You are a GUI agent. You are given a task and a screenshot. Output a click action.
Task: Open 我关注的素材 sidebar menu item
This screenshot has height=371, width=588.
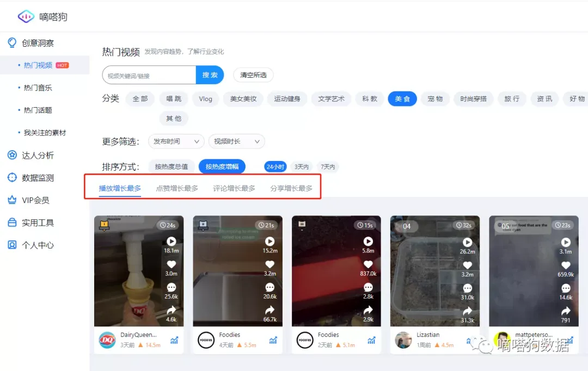45,133
